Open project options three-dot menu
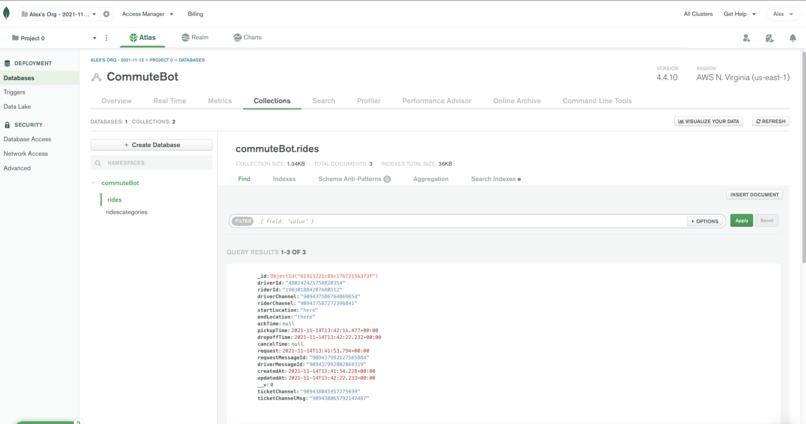Image resolution: width=806 pixels, height=424 pixels. tap(106, 38)
